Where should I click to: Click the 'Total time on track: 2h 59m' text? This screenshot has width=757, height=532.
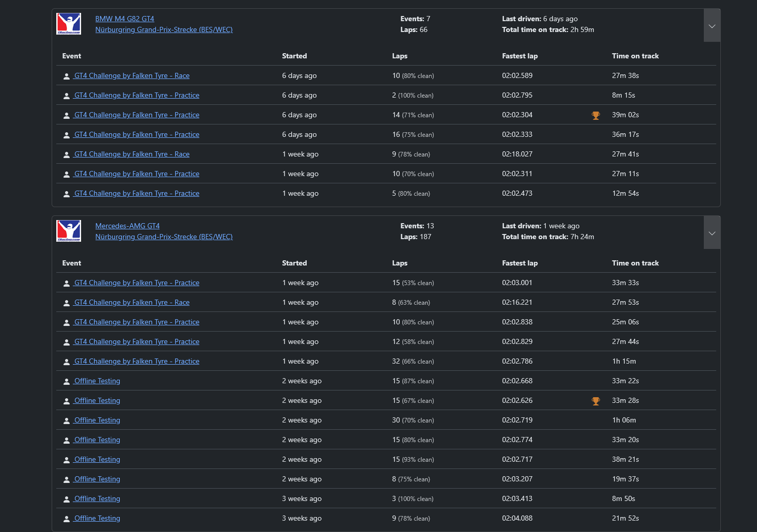pos(548,29)
